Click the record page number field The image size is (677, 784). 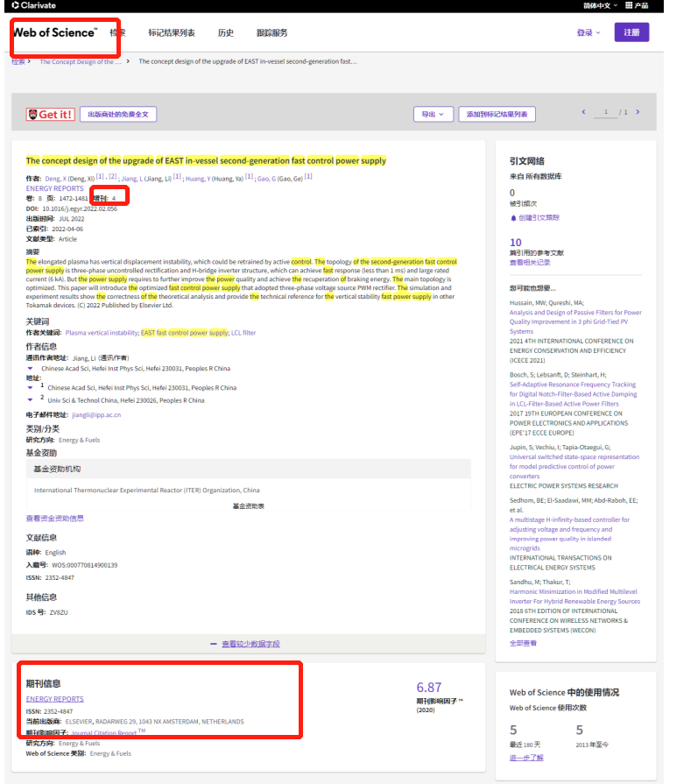point(605,112)
